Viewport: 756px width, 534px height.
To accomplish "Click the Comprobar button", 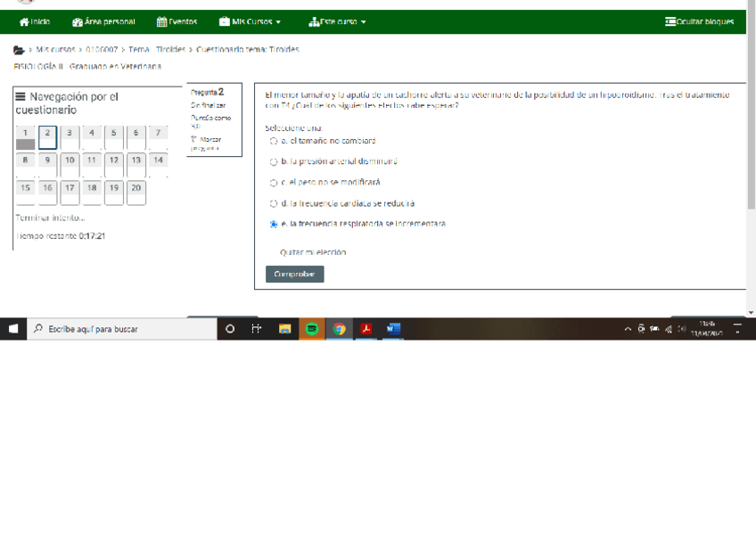I will [x=294, y=274].
